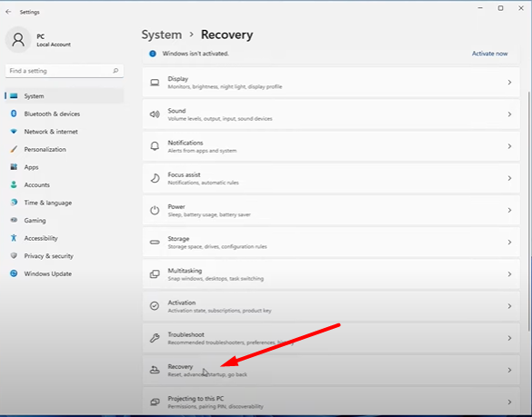Click the back arrow in Settings header
The width and height of the screenshot is (532, 417).
[8, 12]
